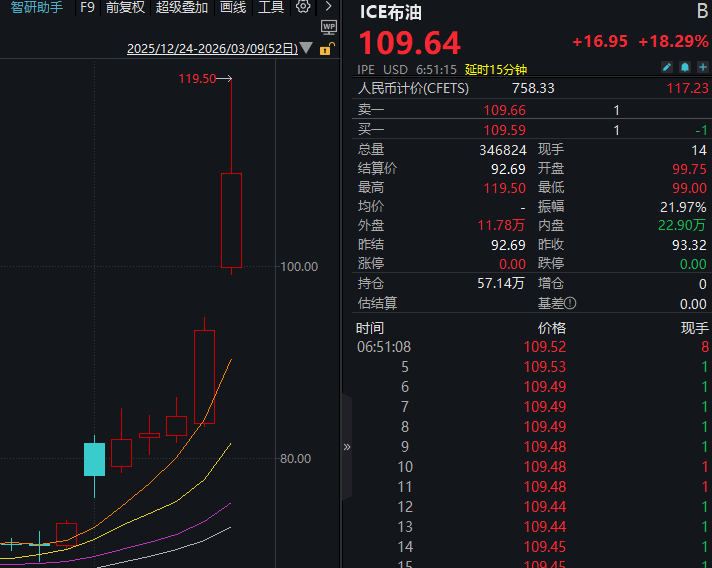The image size is (712, 568).
Task: Add ICE布油 to watchlist with plus icon
Action: tap(702, 67)
